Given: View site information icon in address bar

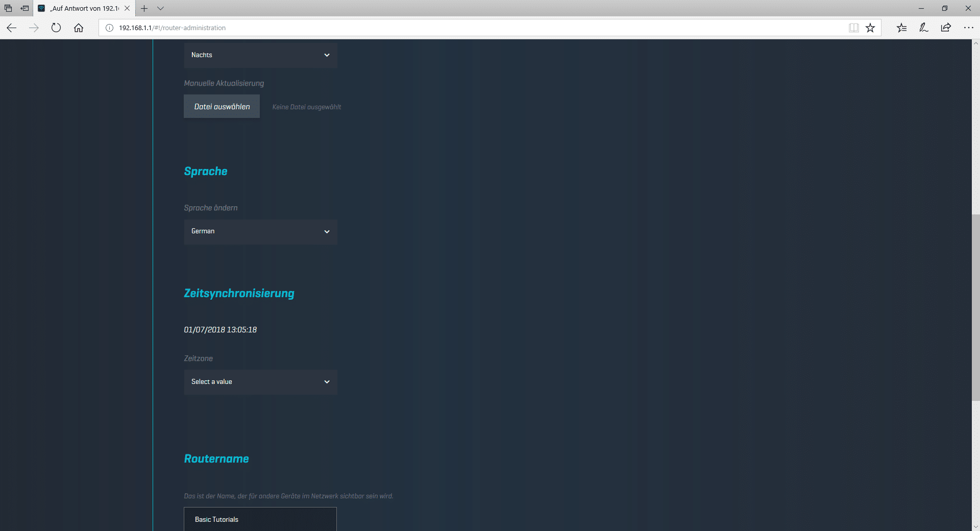Looking at the screenshot, I should click(109, 28).
